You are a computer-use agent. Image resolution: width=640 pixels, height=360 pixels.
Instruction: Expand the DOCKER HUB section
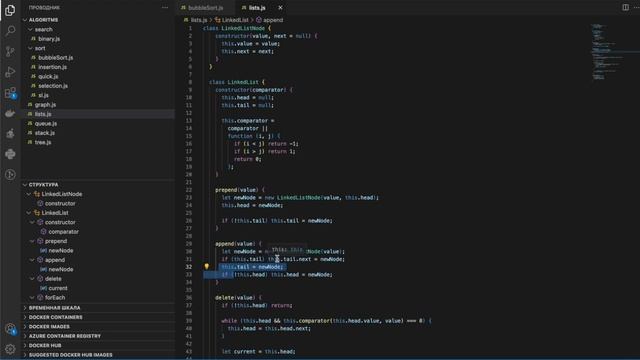click(98, 345)
